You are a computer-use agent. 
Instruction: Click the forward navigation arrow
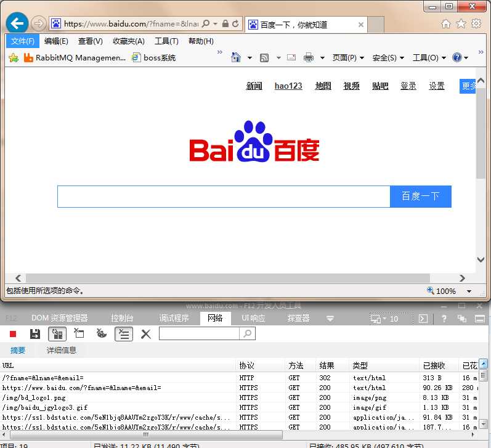point(39,23)
